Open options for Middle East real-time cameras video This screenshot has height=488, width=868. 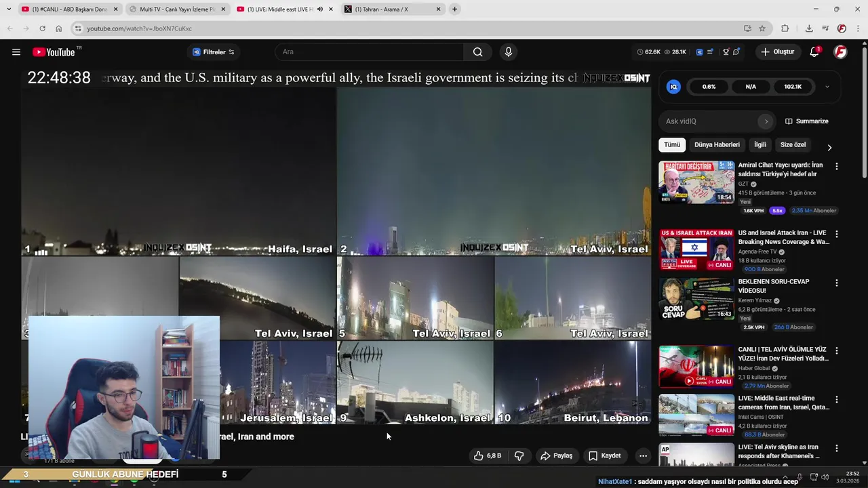(x=836, y=399)
